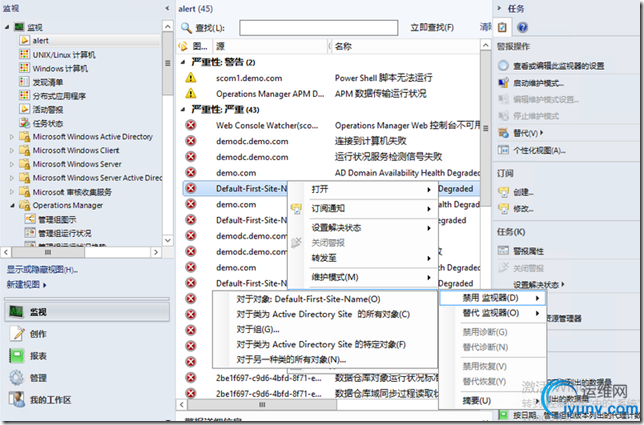Click 立即查找 button

click(432, 28)
